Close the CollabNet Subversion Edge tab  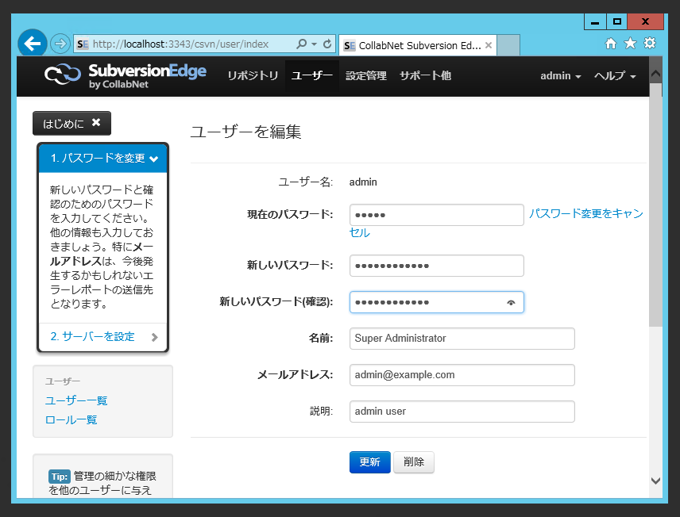488,45
